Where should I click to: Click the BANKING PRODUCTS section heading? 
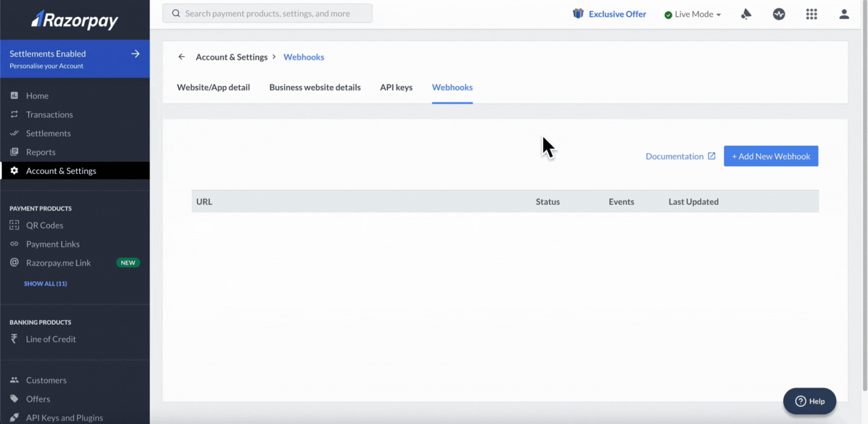click(40, 322)
